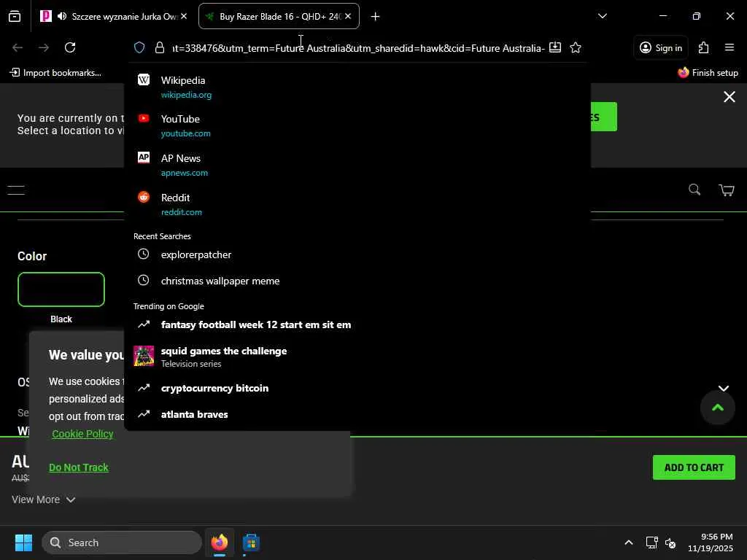Click the URL address bar field
This screenshot has width=747, height=560.
[x=358, y=48]
